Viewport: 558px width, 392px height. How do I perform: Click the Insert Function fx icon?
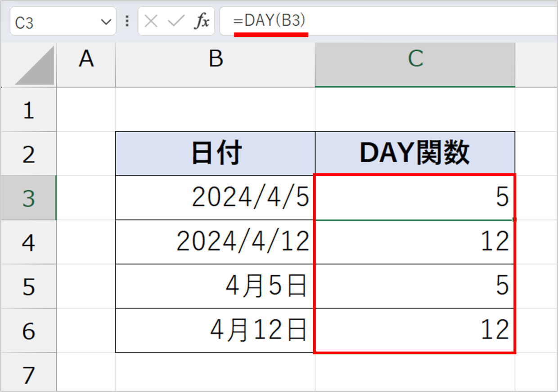point(202,21)
